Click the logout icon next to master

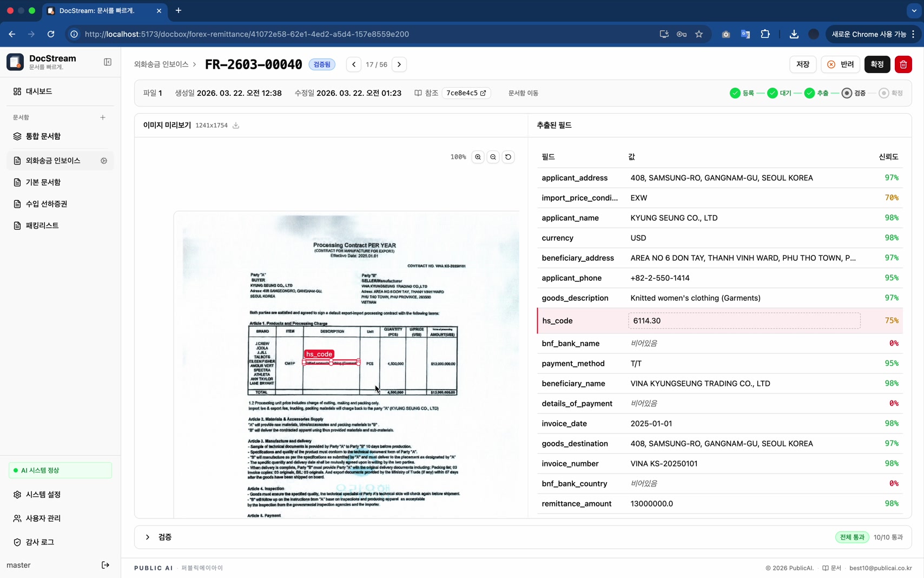pyautogui.click(x=105, y=565)
